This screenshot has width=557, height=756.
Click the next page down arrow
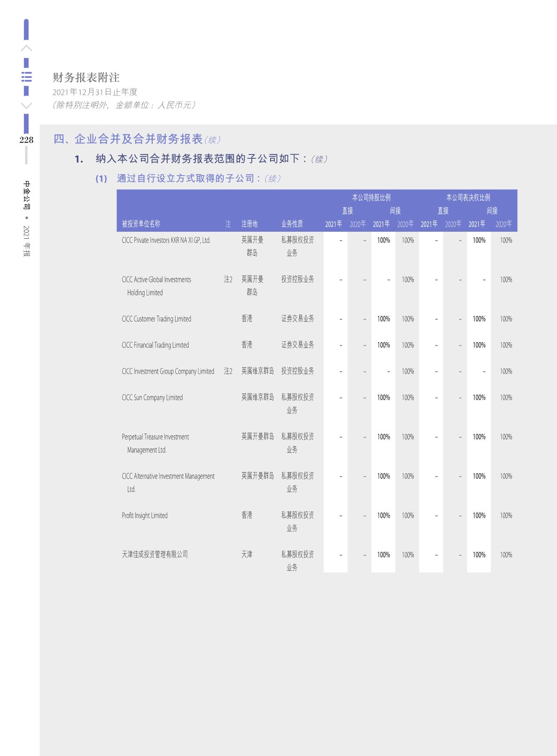pos(27,105)
